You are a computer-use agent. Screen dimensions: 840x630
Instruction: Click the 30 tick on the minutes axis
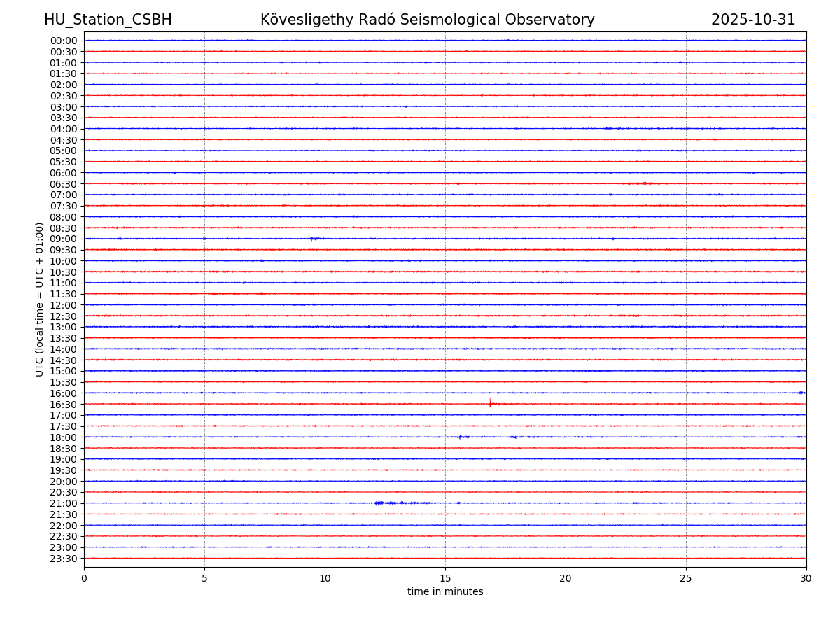tap(806, 579)
